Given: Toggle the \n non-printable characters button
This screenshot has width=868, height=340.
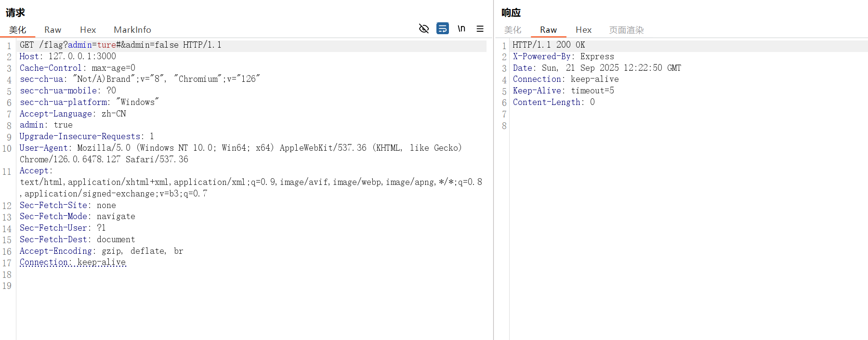Looking at the screenshot, I should 461,29.
